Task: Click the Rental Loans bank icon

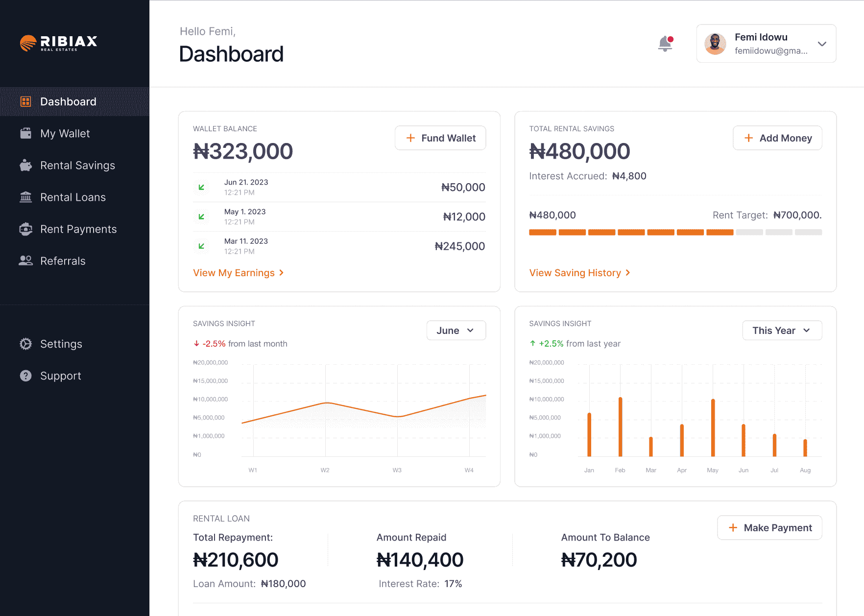Action: [26, 197]
